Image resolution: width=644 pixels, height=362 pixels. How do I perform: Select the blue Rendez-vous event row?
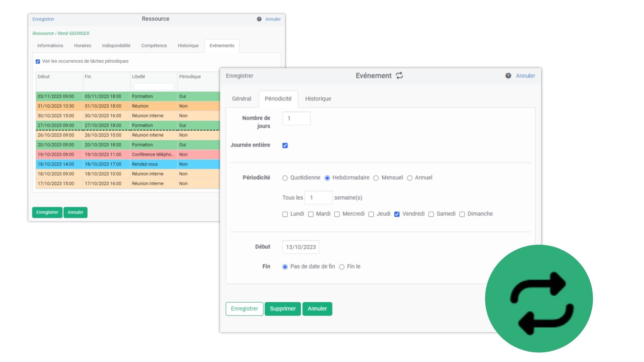click(x=127, y=164)
